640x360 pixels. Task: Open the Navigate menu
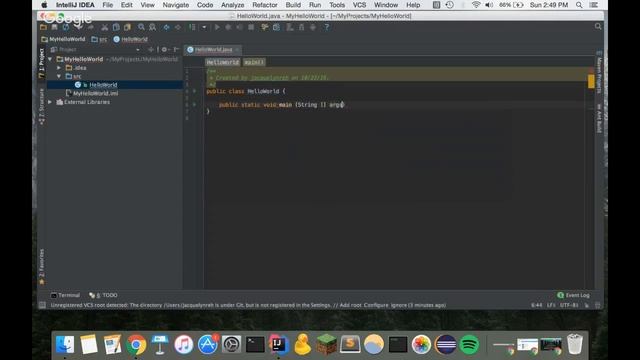[x=176, y=5]
